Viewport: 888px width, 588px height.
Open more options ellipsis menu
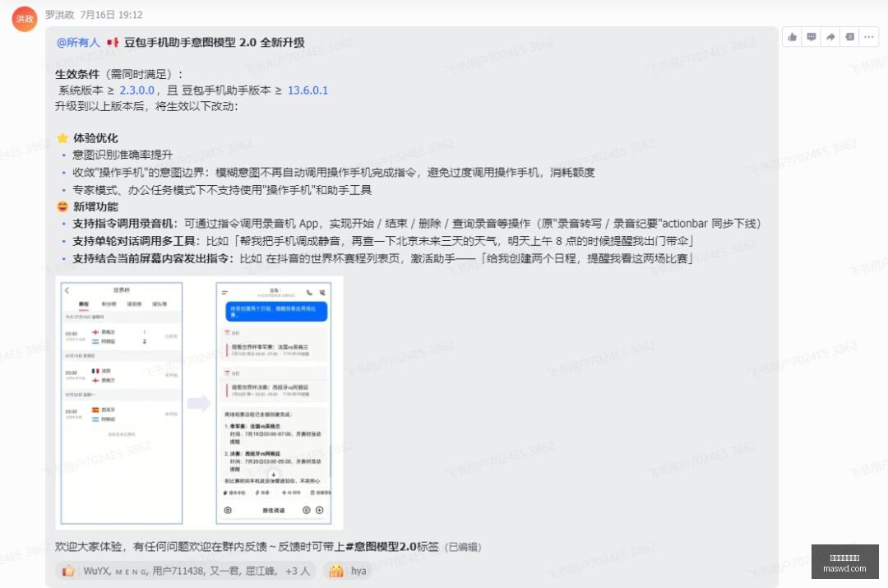869,37
